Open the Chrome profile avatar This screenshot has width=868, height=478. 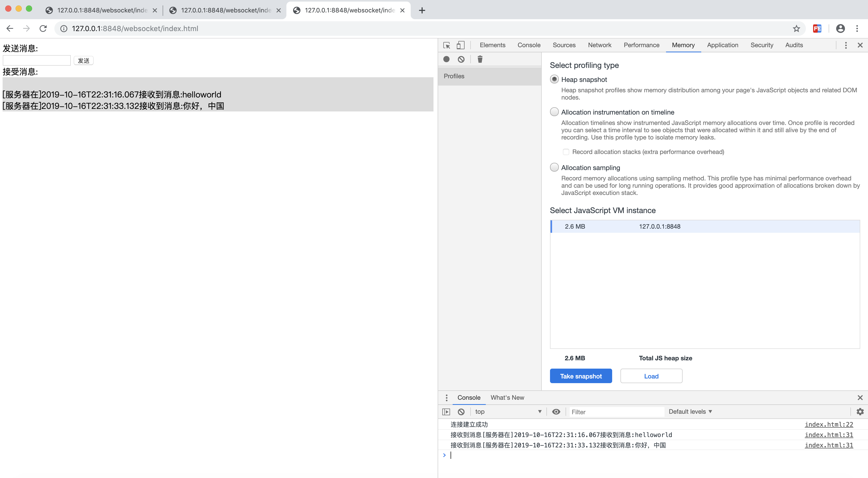point(840,29)
